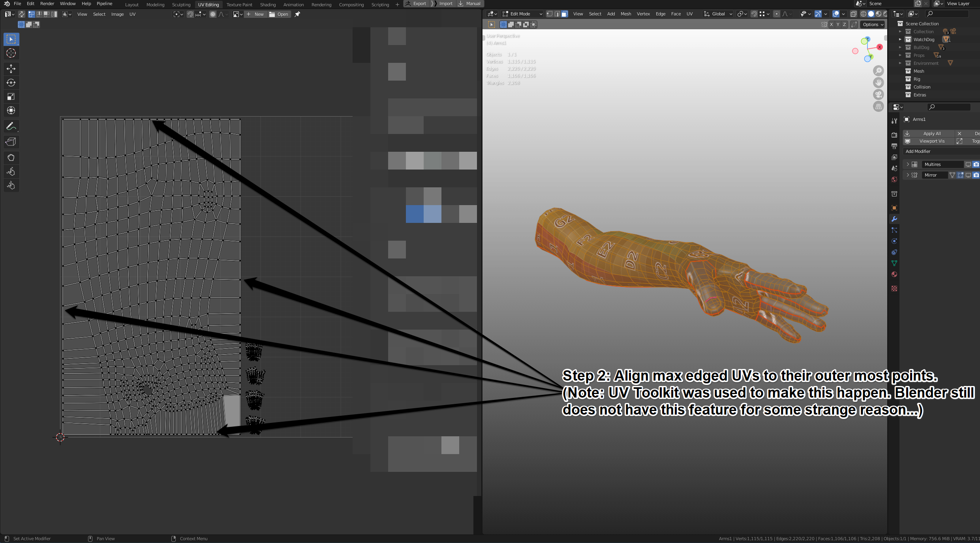Screen dimensions: 980x543
Task: Open the Edit Mode dropdown in 3D viewport
Action: [522, 14]
